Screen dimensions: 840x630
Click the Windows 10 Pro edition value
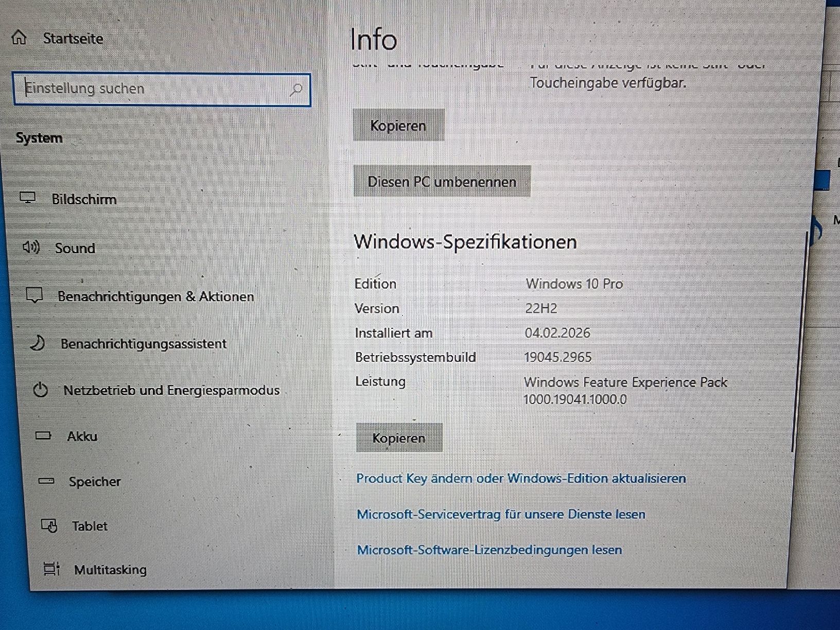pos(574,284)
